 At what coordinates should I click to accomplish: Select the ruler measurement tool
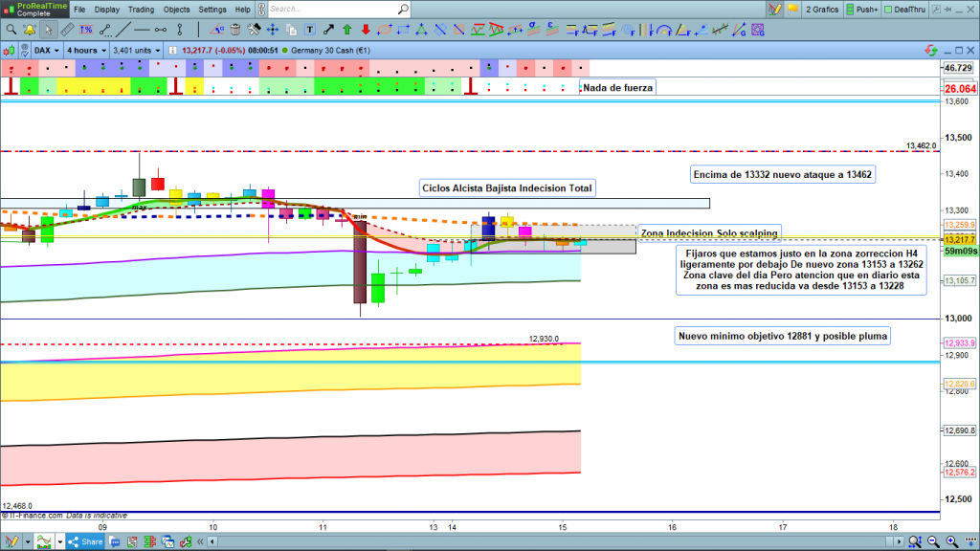point(66,29)
